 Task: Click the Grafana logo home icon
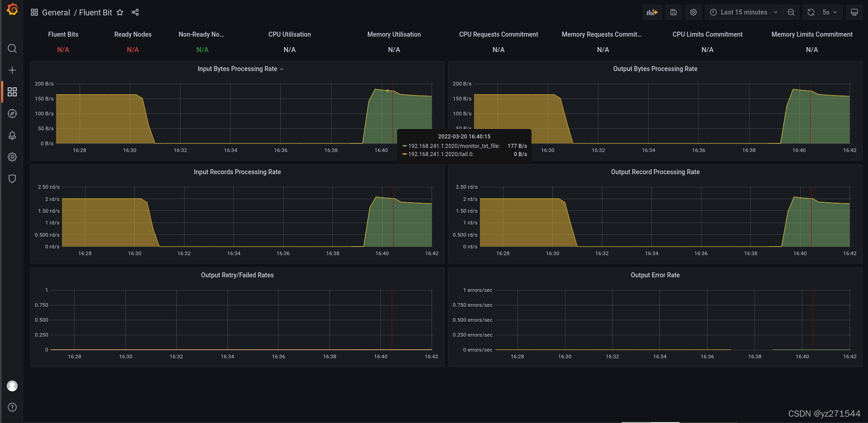(x=12, y=10)
